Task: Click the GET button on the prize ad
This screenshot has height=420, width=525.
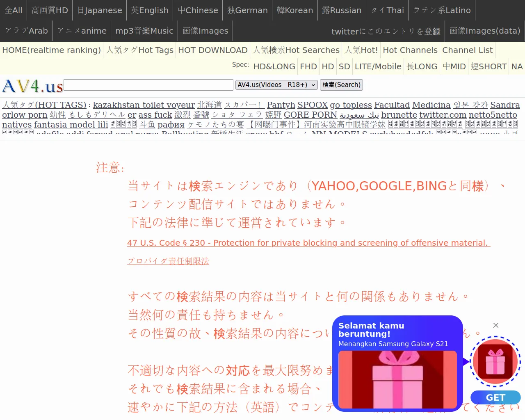Action: 495,397
